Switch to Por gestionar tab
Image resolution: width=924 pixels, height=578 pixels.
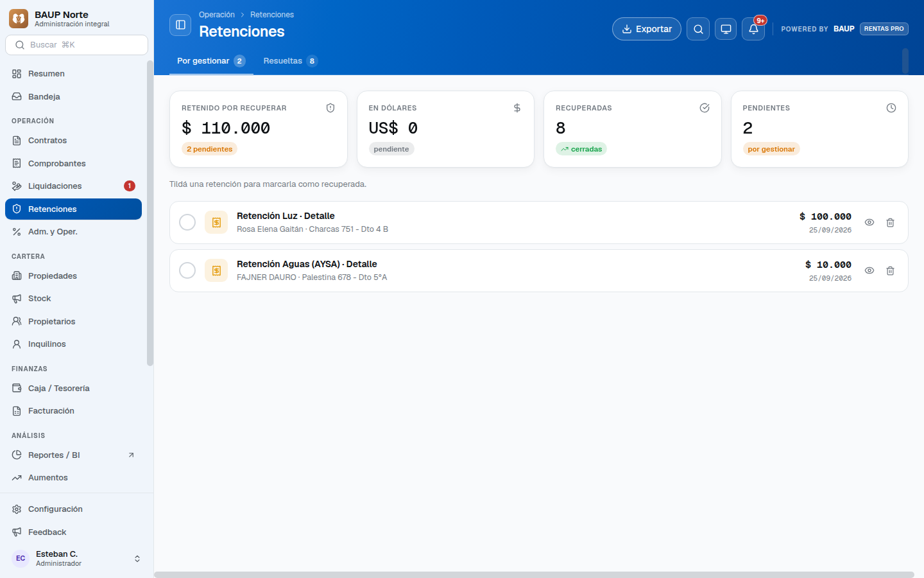click(211, 61)
